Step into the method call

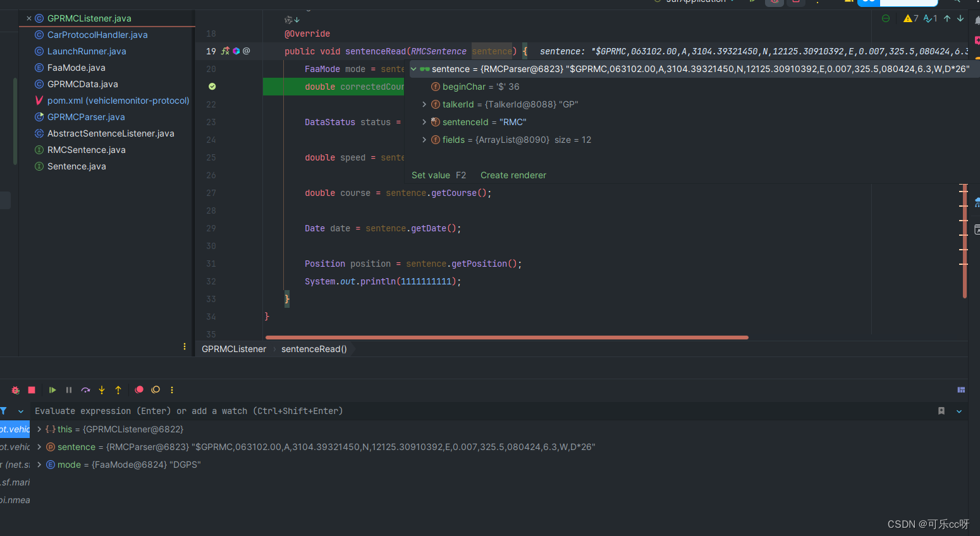tap(102, 390)
